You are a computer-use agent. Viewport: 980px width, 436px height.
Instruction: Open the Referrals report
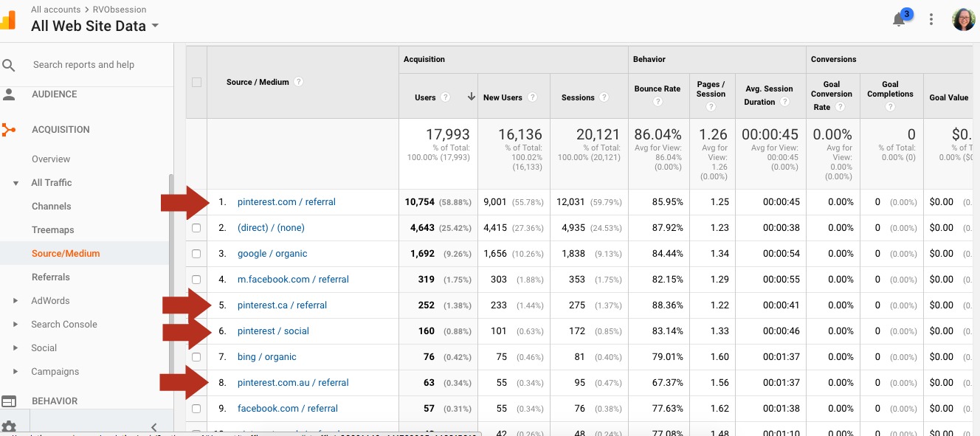(x=50, y=277)
